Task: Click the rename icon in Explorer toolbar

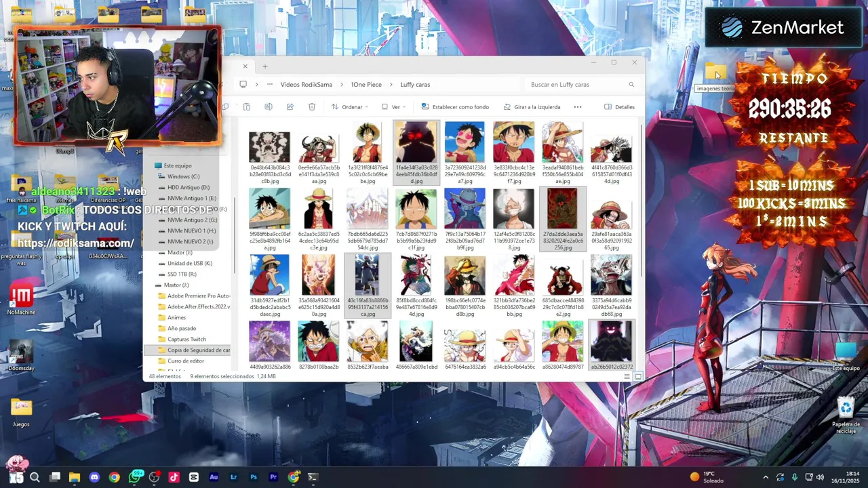Action: [x=269, y=107]
